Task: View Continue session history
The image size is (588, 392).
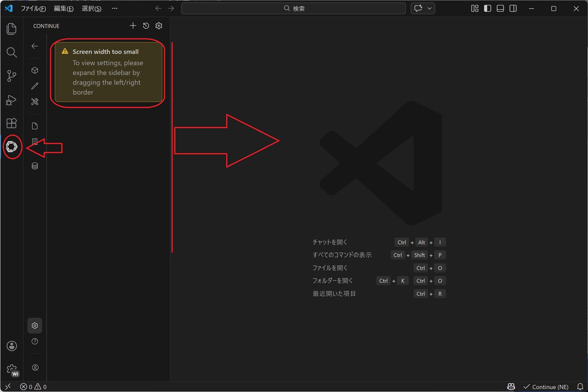Action: click(146, 26)
